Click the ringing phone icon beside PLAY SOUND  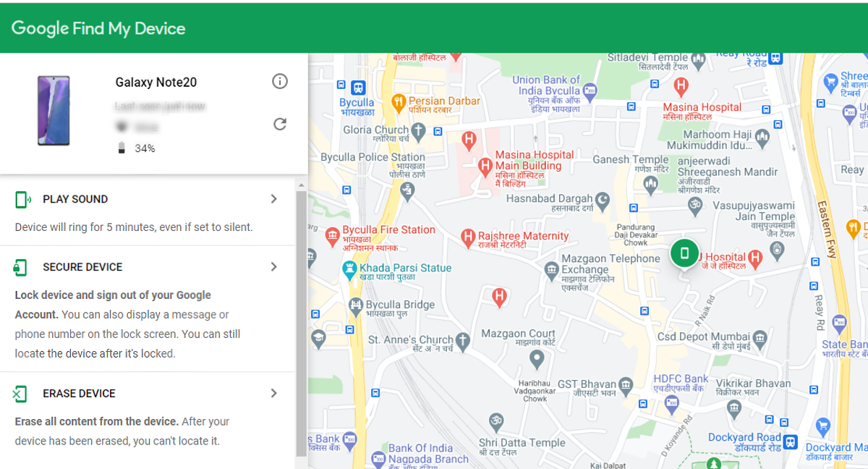point(21,198)
